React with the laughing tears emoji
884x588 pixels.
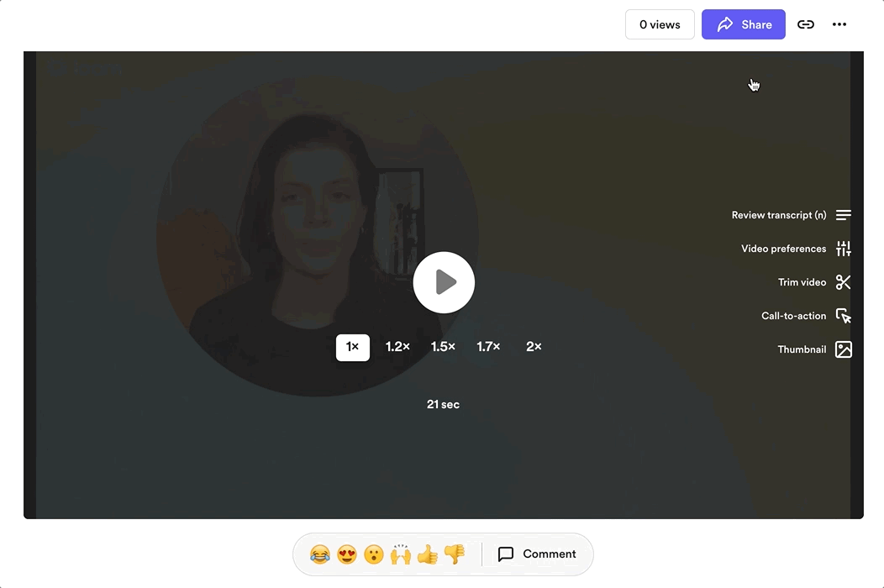click(319, 554)
